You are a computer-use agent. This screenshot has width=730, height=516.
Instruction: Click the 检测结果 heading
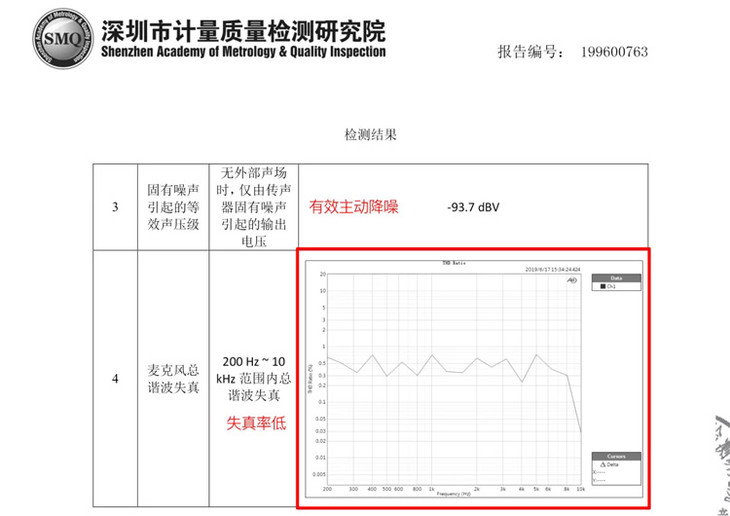coord(371,135)
